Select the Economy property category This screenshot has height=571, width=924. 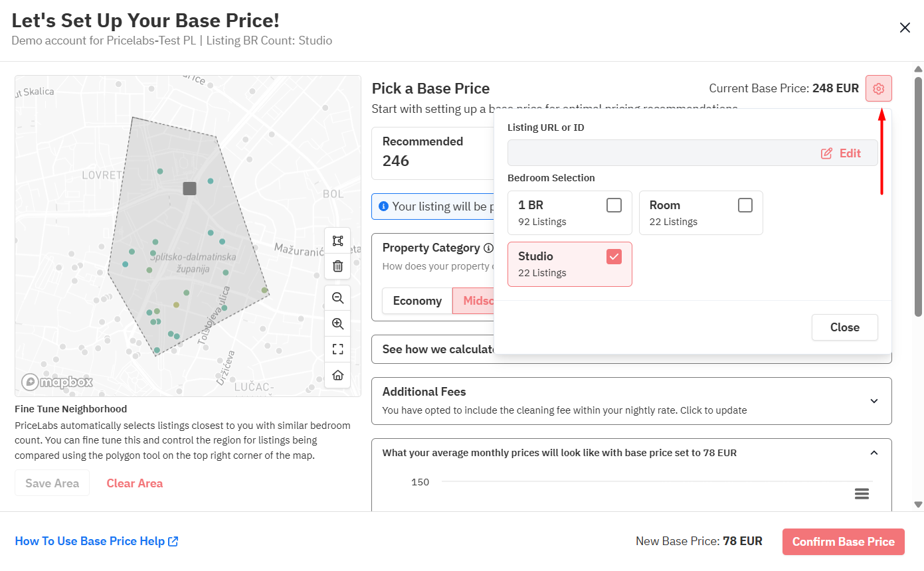(x=417, y=301)
